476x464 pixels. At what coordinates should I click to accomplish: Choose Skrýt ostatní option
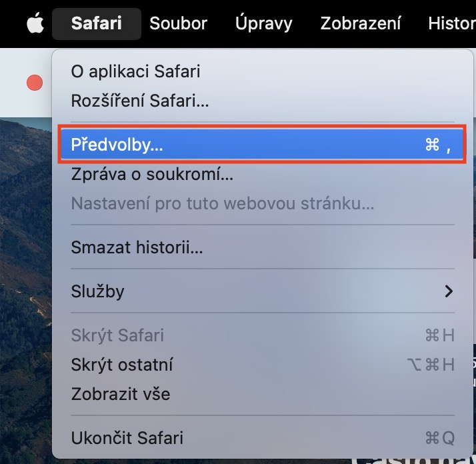pos(262,365)
